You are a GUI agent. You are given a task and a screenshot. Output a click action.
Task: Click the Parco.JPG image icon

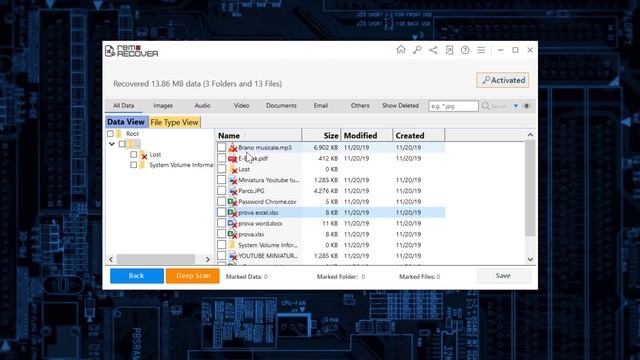(x=233, y=191)
